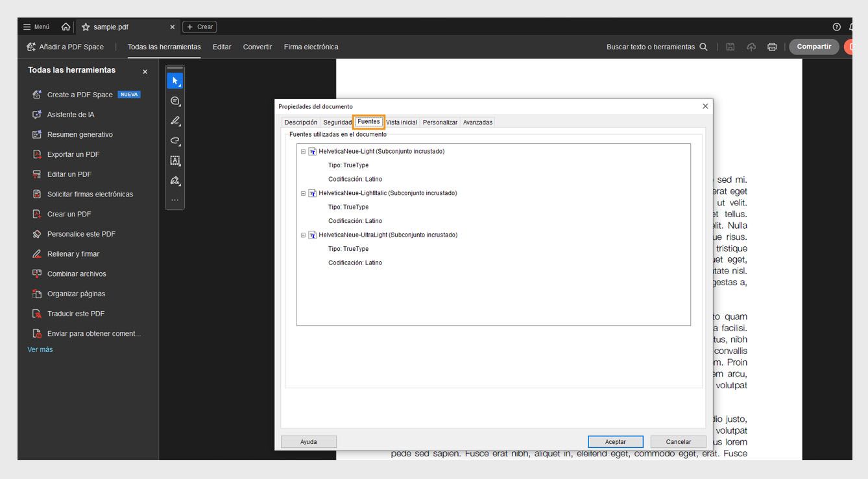The width and height of the screenshot is (868, 479).
Task: Open the help question mark icon
Action: click(x=837, y=27)
